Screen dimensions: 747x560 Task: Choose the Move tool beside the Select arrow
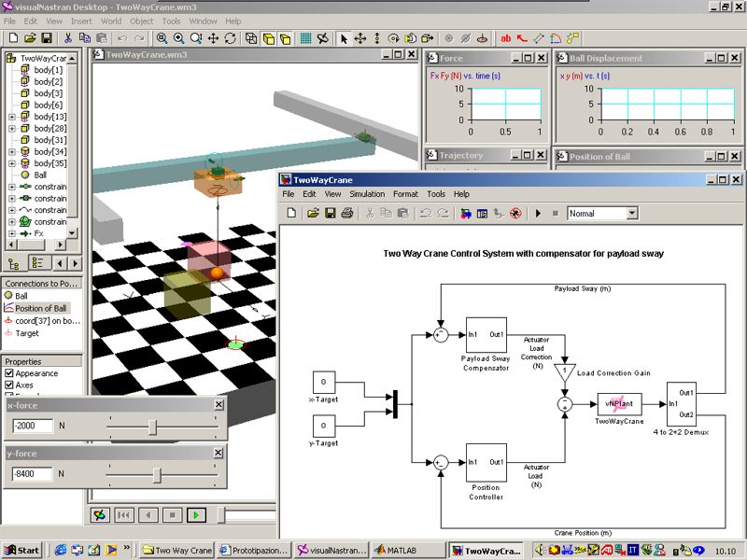[x=360, y=38]
